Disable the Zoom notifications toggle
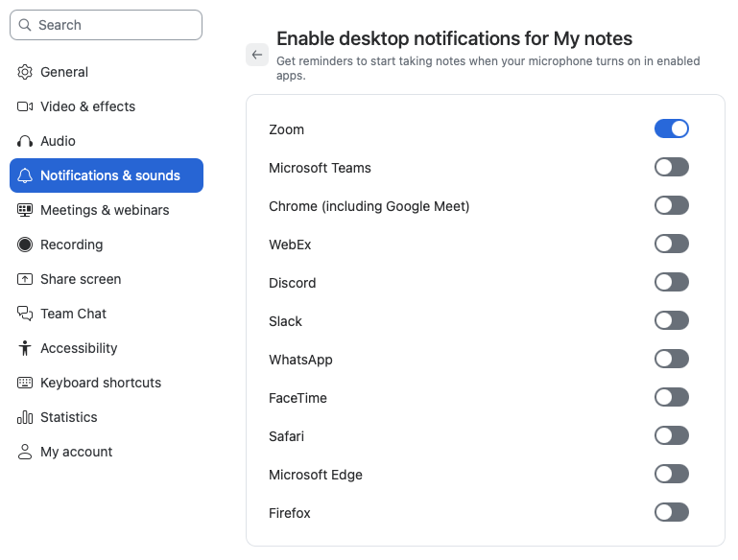 tap(672, 128)
